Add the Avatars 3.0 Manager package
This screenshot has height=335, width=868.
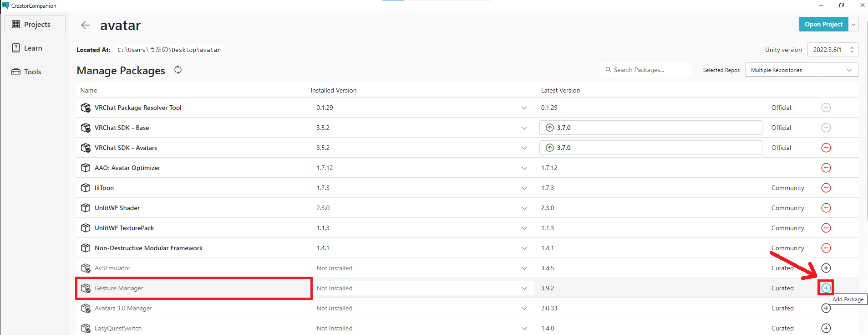826,308
